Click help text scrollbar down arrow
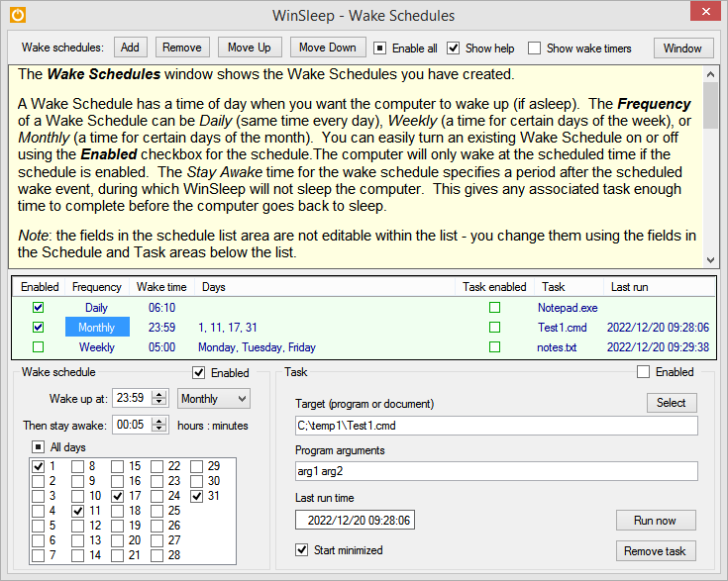 click(710, 260)
